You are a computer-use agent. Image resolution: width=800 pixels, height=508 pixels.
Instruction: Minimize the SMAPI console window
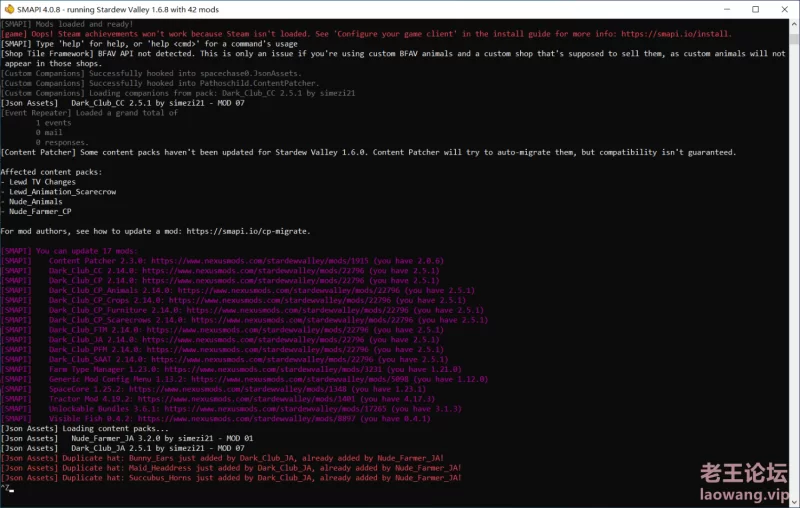click(x=727, y=9)
